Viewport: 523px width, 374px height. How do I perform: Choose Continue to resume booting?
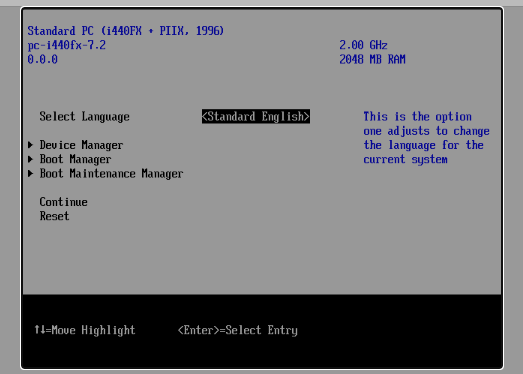pyautogui.click(x=63, y=202)
